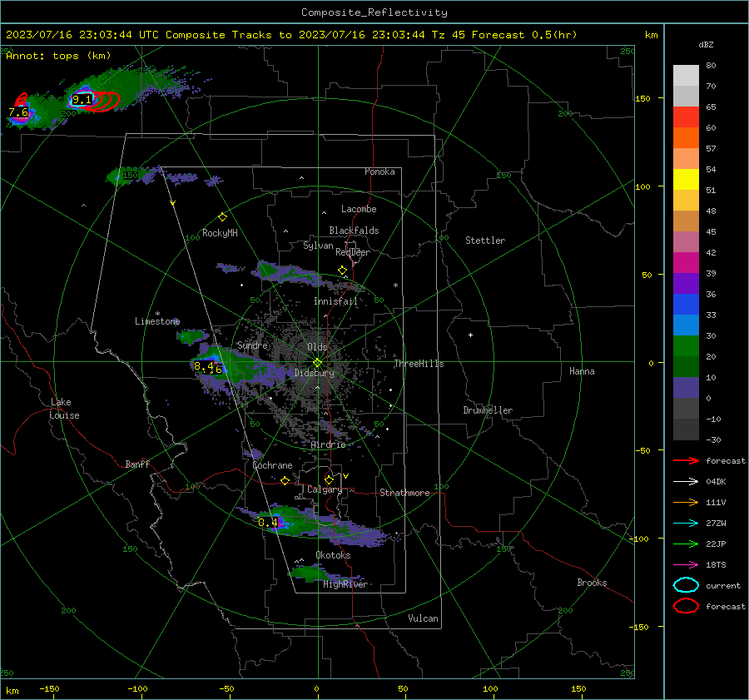Click the red color swatch at 60 dBZ

coord(686,117)
